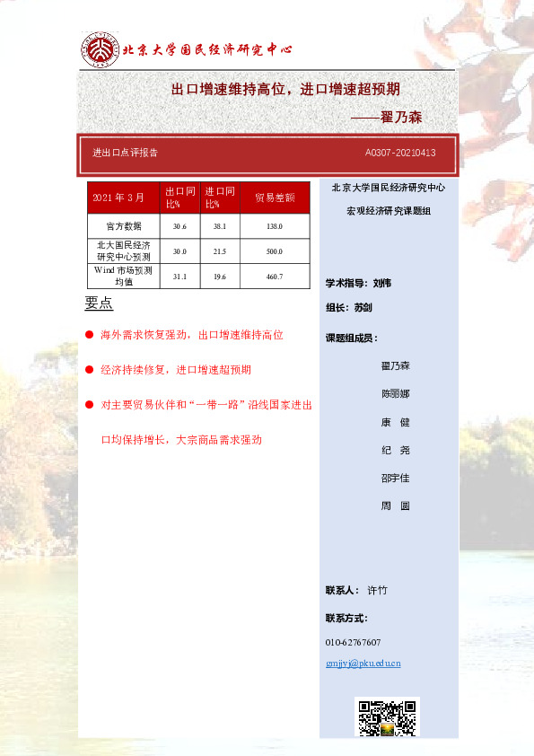Select member name 邵宇佳
534x756 pixels.
pyautogui.click(x=396, y=479)
